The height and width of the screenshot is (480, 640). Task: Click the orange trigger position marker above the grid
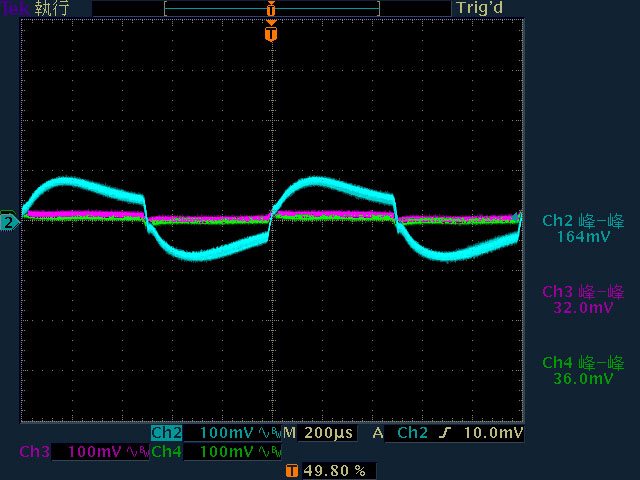[270, 34]
